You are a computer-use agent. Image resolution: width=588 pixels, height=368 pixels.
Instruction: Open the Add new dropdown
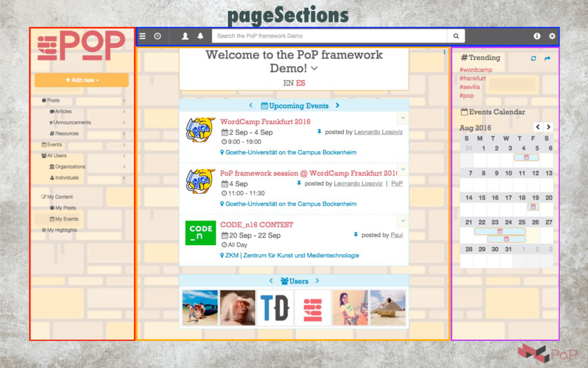82,80
